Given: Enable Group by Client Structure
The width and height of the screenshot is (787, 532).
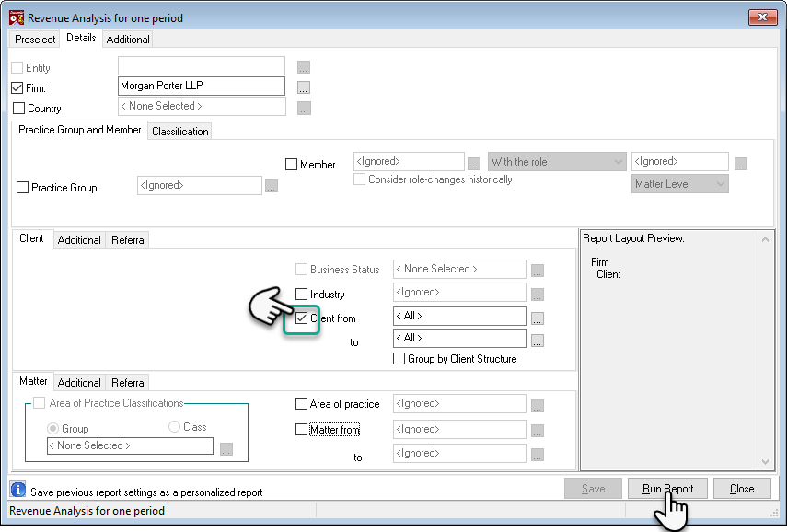Looking at the screenshot, I should [399, 359].
